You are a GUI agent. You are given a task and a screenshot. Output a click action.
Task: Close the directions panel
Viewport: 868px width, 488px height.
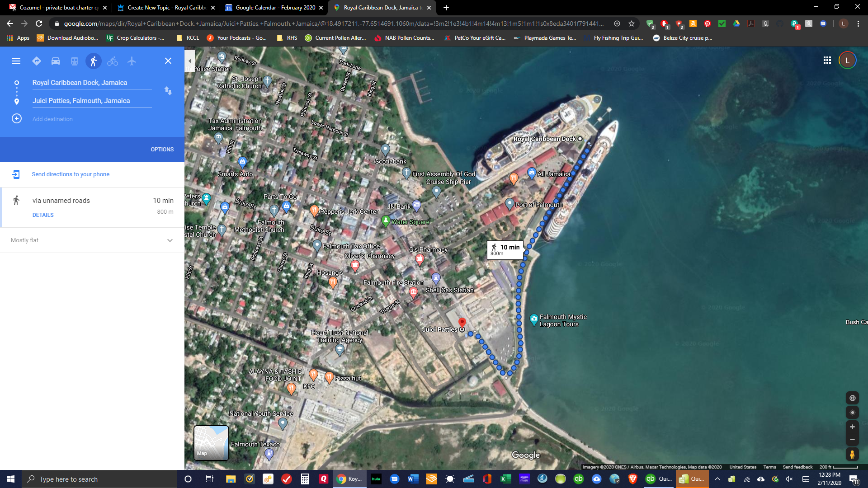pyautogui.click(x=168, y=61)
